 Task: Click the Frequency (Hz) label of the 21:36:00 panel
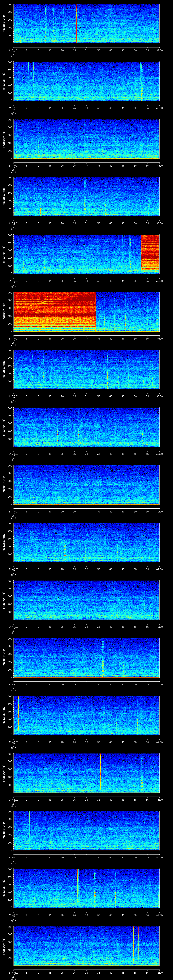click(4, 312)
